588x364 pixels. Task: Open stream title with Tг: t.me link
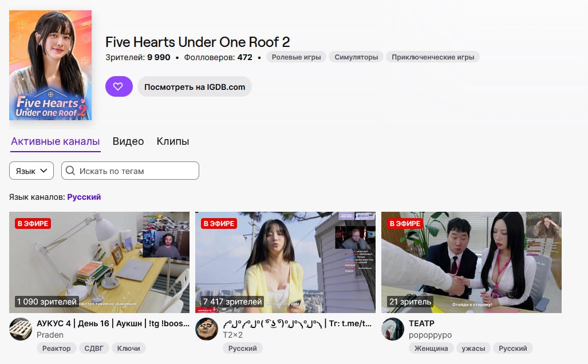(297, 323)
